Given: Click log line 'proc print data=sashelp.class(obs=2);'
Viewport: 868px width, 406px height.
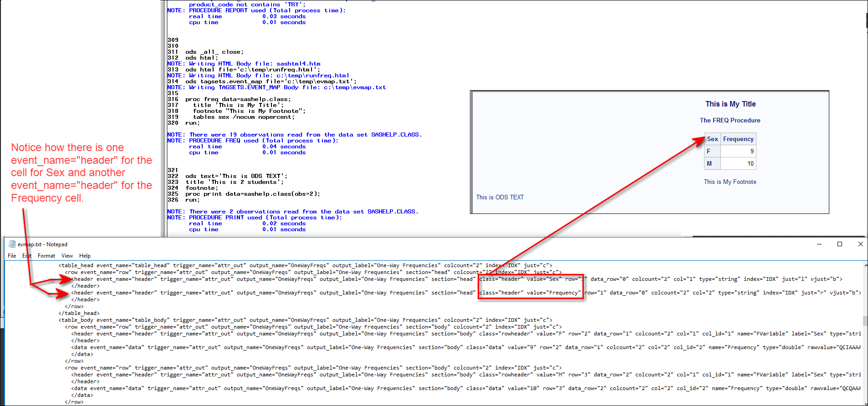Looking at the screenshot, I should pyautogui.click(x=253, y=194).
